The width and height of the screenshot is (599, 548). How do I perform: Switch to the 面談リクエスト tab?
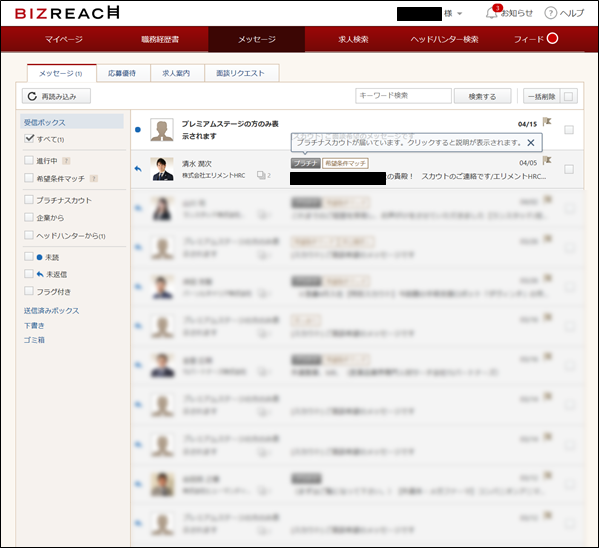click(x=242, y=73)
